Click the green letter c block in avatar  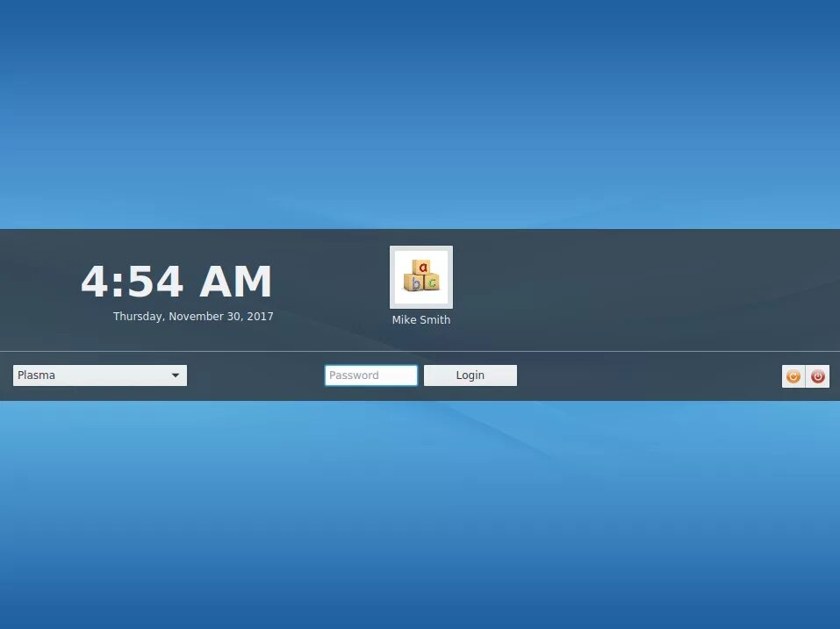tap(432, 282)
